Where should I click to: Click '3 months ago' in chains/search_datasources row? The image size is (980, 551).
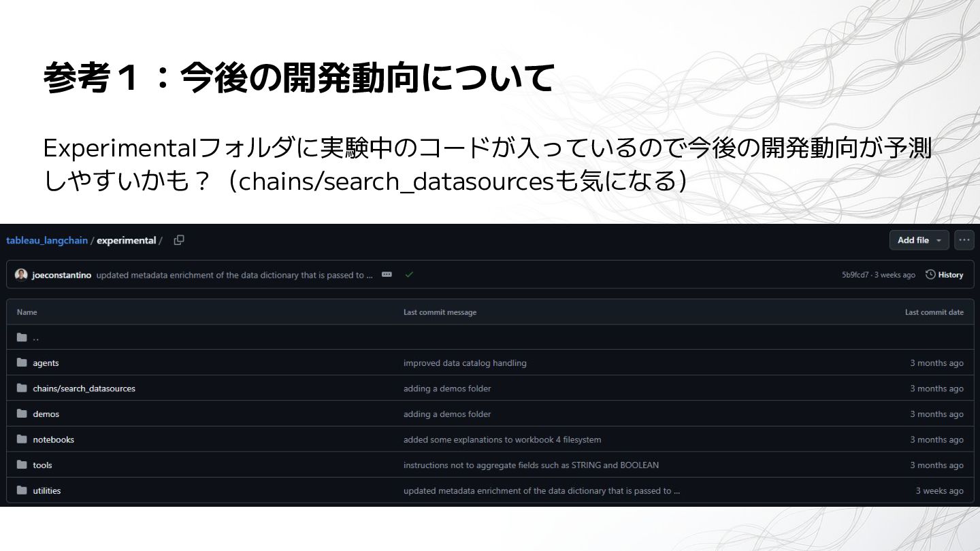pyautogui.click(x=937, y=388)
